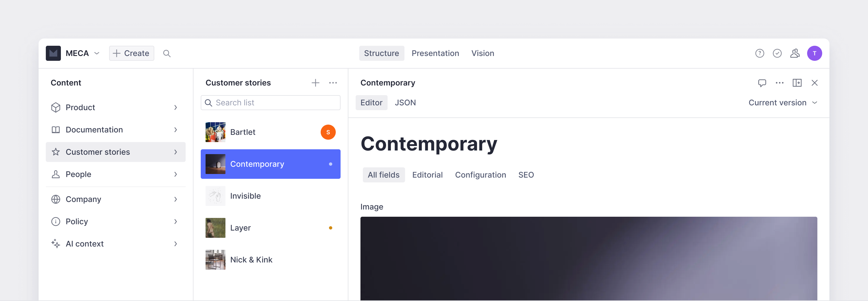Open the help question mark icon

pos(759,53)
